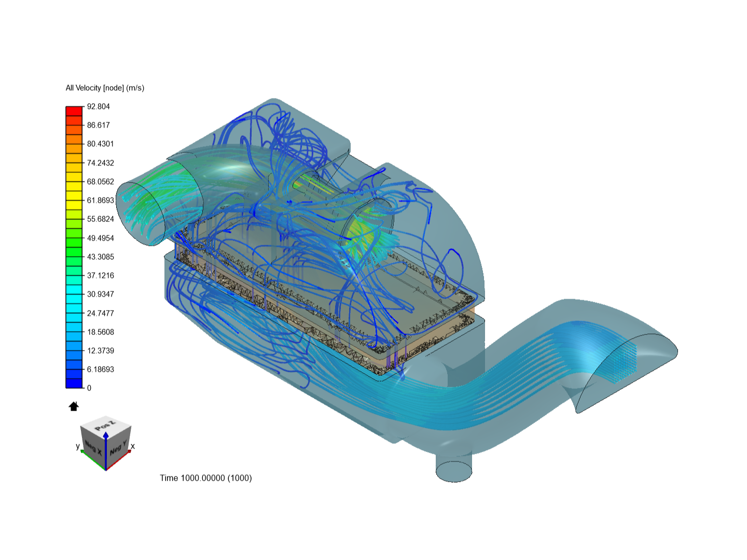The height and width of the screenshot is (560, 747).
Task: Click the y axis label on triad
Action: point(78,446)
